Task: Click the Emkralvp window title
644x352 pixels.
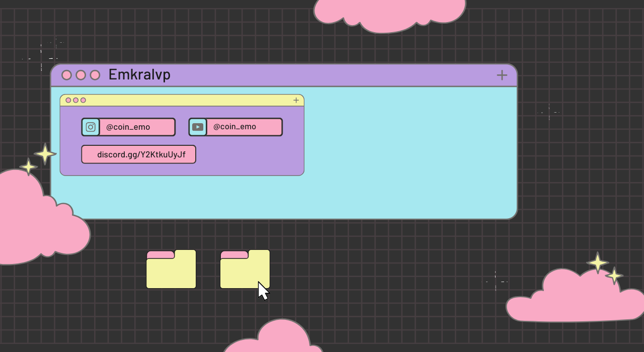Action: [139, 75]
